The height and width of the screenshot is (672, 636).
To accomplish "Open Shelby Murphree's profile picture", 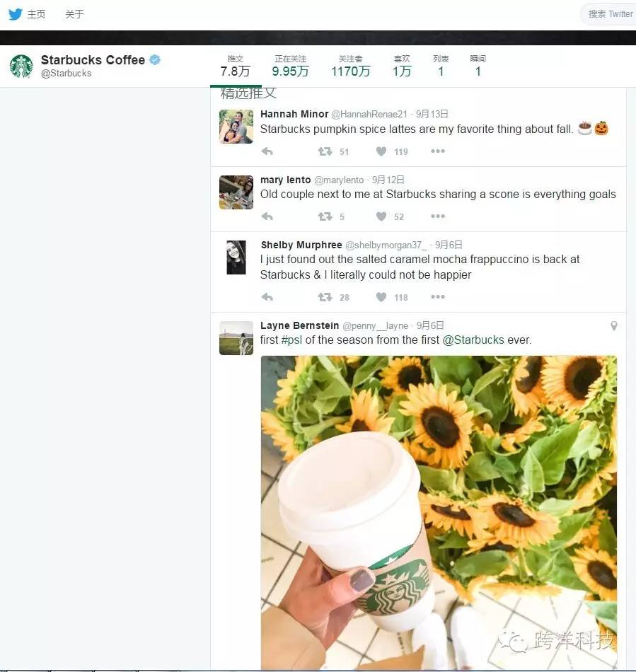I will [x=236, y=257].
